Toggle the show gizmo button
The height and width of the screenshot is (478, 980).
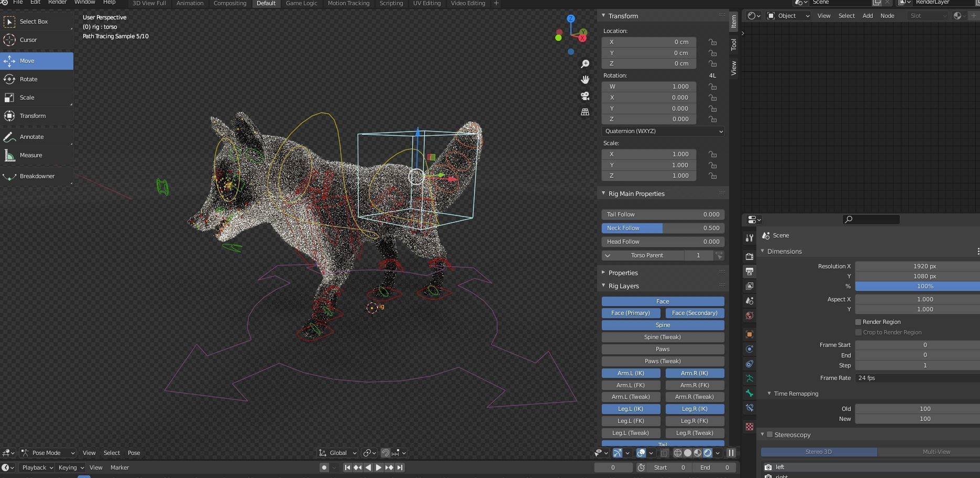coord(618,453)
